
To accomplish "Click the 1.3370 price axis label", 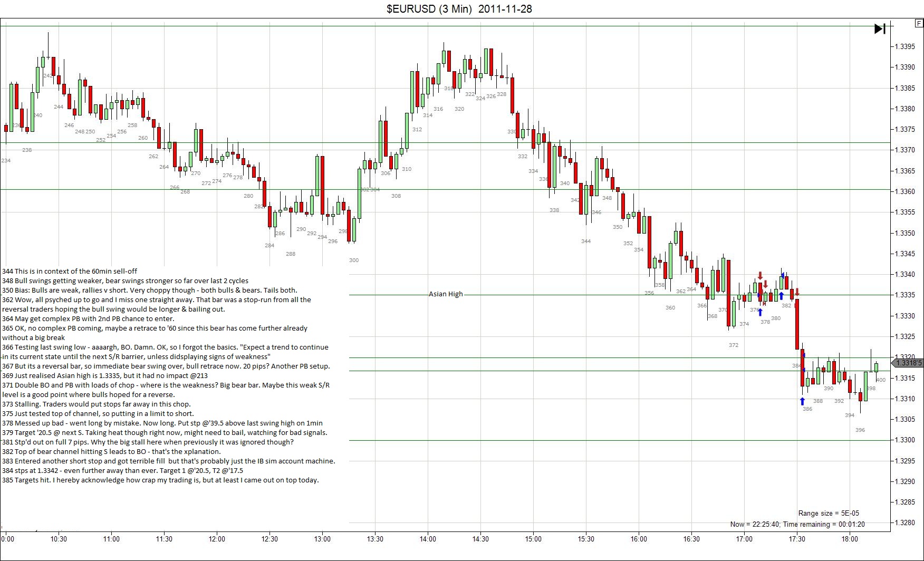I will click(x=905, y=150).
